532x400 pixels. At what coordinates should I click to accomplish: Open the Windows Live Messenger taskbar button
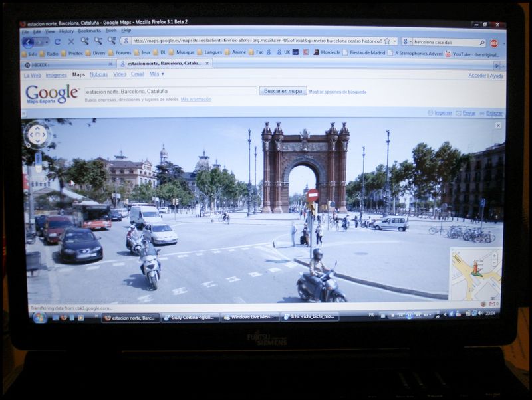(x=250, y=318)
